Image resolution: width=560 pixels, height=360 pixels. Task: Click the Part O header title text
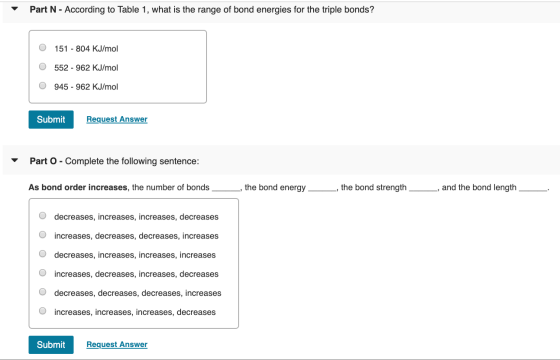pos(114,161)
